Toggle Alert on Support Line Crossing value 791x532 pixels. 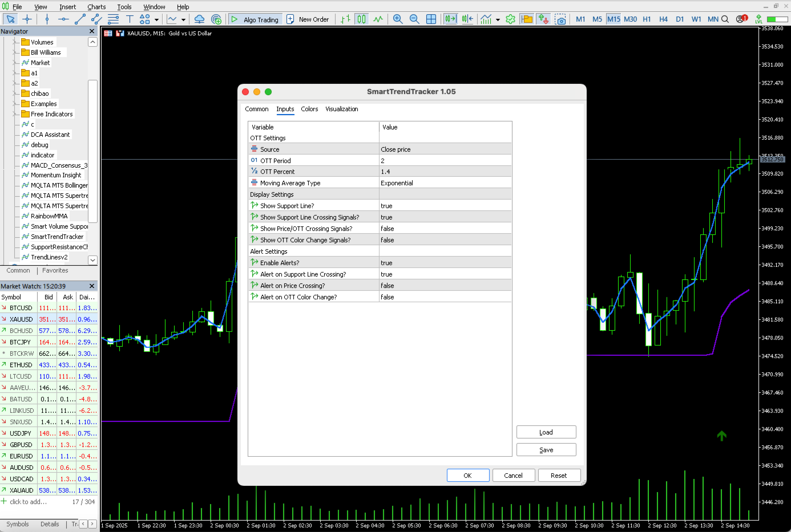coord(445,274)
